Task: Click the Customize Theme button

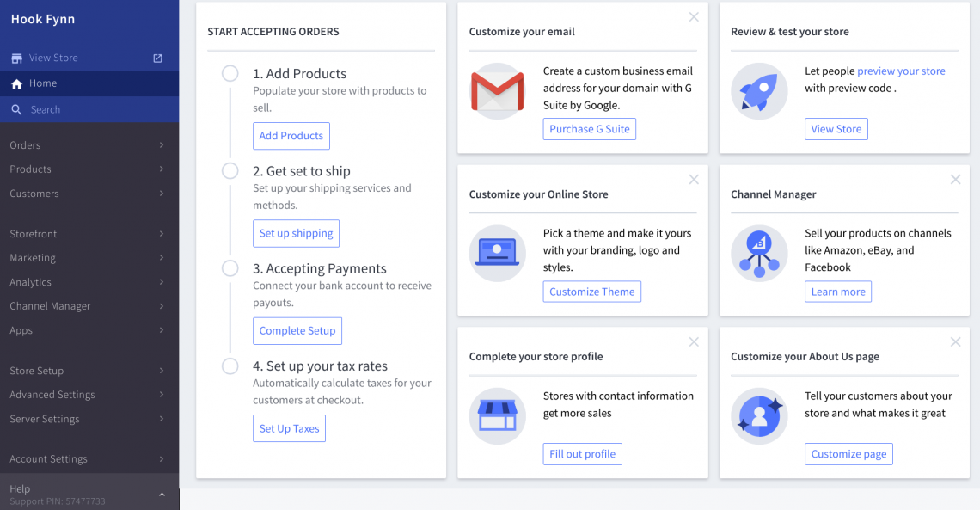Action: [592, 292]
